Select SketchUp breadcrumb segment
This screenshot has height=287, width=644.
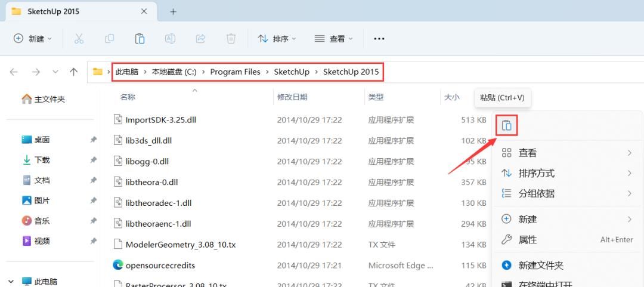point(292,72)
